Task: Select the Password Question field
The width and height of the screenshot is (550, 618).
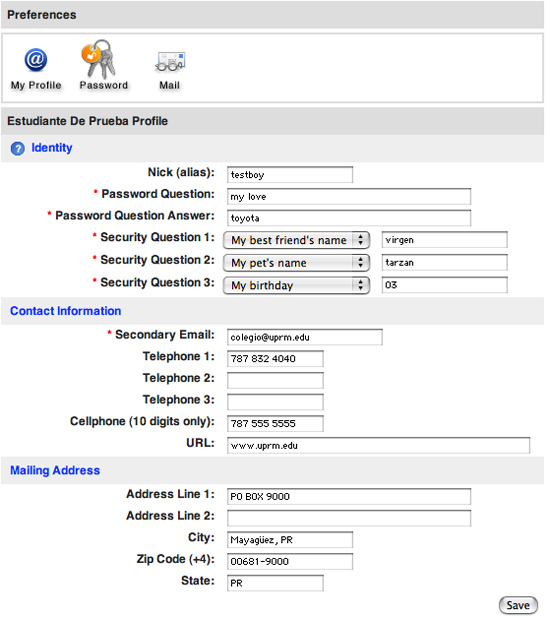Action: pyautogui.click(x=349, y=196)
